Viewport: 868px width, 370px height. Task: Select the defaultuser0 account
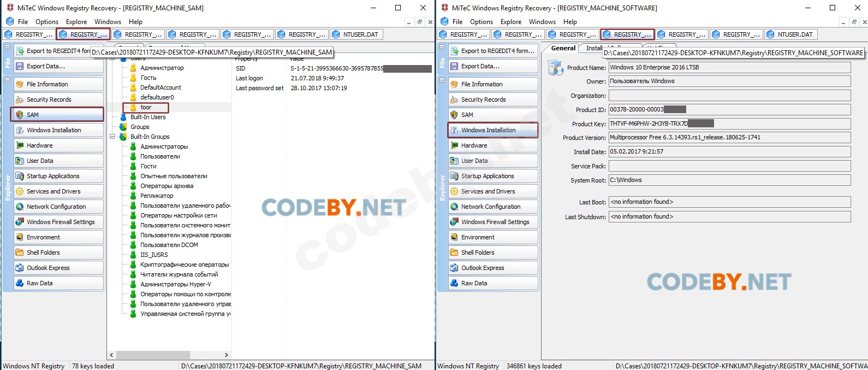(x=157, y=97)
